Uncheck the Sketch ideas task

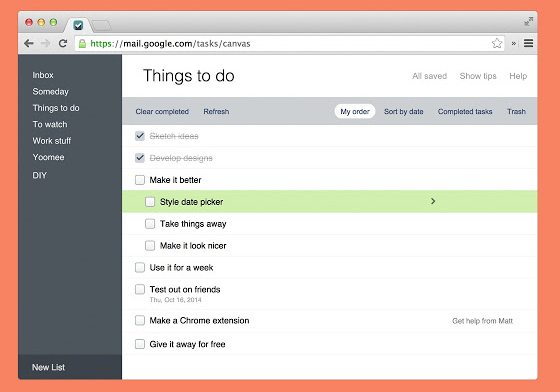point(140,136)
